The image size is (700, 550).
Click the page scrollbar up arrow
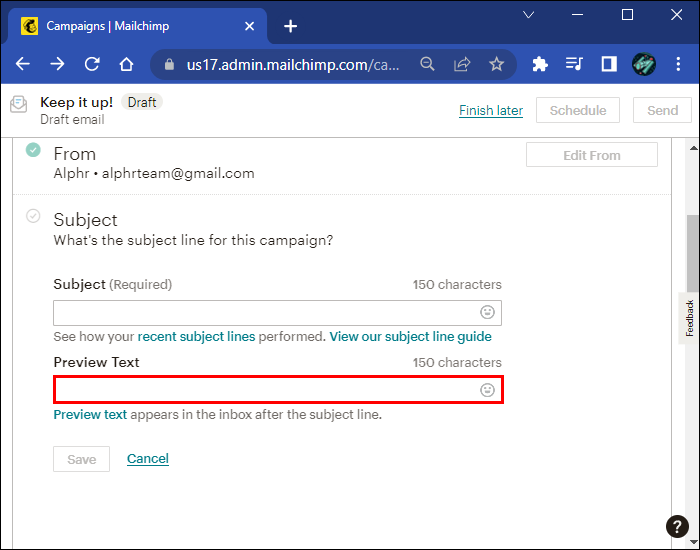[693, 148]
